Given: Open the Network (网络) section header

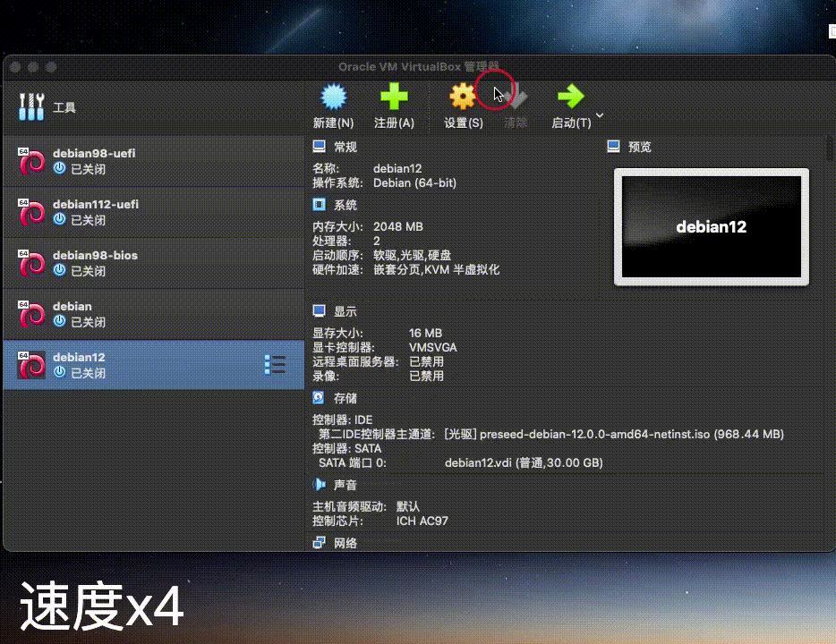Looking at the screenshot, I should (345, 543).
